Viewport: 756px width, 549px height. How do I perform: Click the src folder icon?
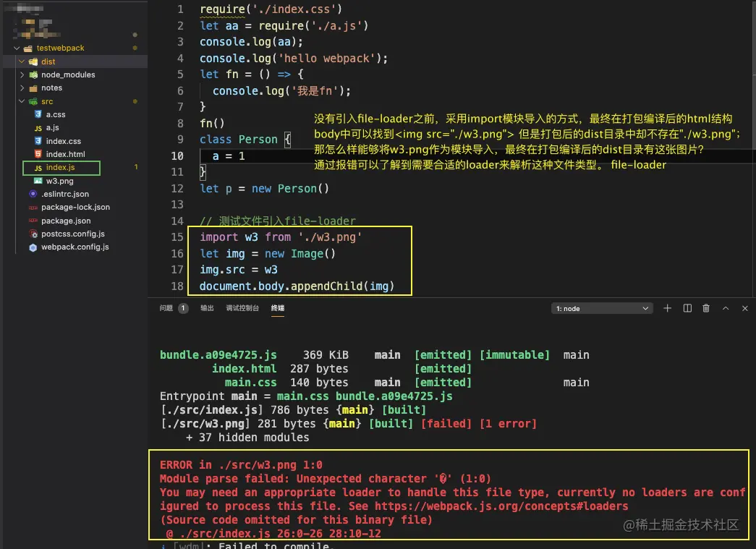coord(33,101)
